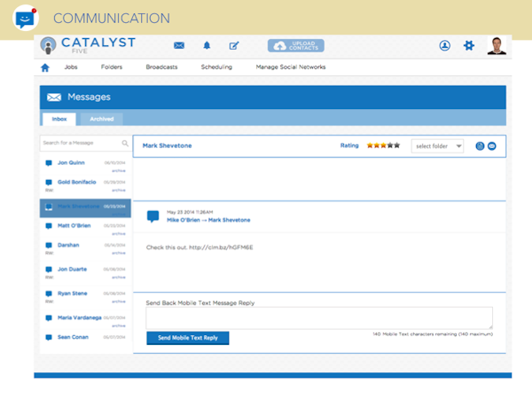The image size is (532, 399).
Task: Click chat icon beside Jon Quinn
Action: point(49,163)
